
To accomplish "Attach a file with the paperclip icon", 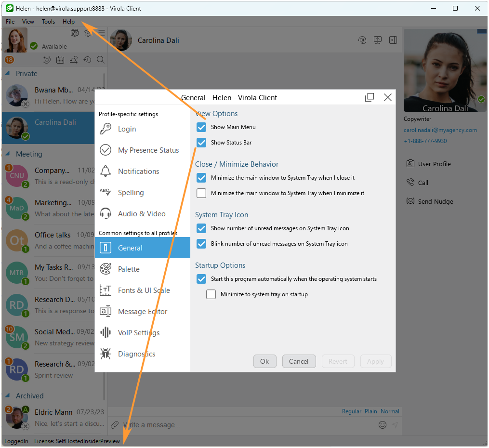I will pos(115,425).
